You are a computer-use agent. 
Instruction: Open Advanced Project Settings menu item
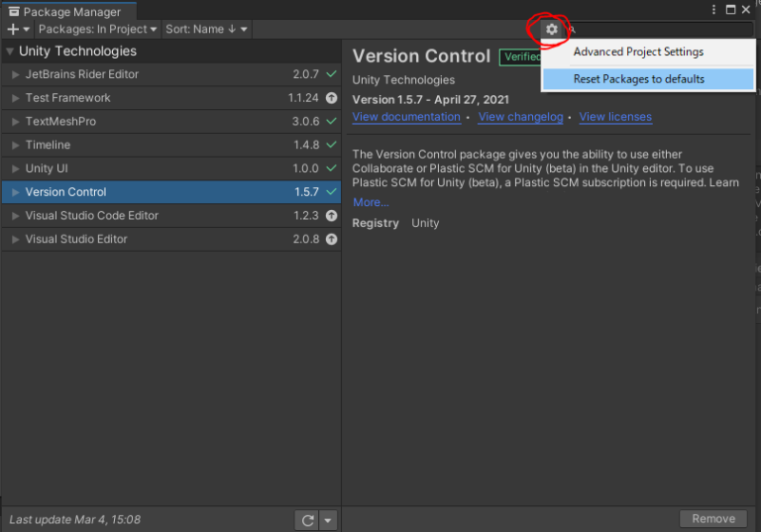[638, 52]
